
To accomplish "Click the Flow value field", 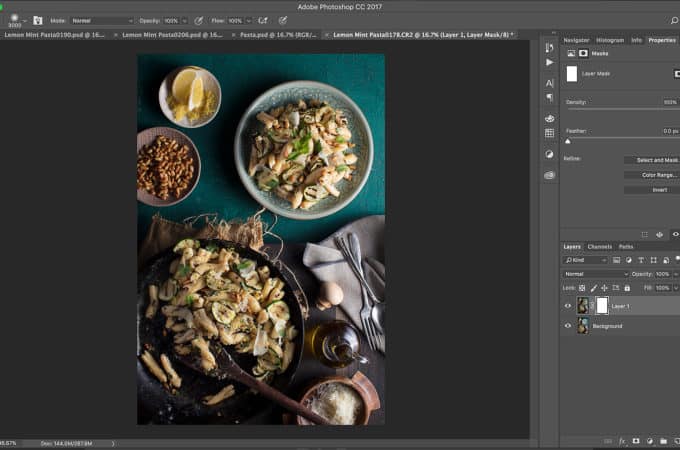I will pos(235,21).
